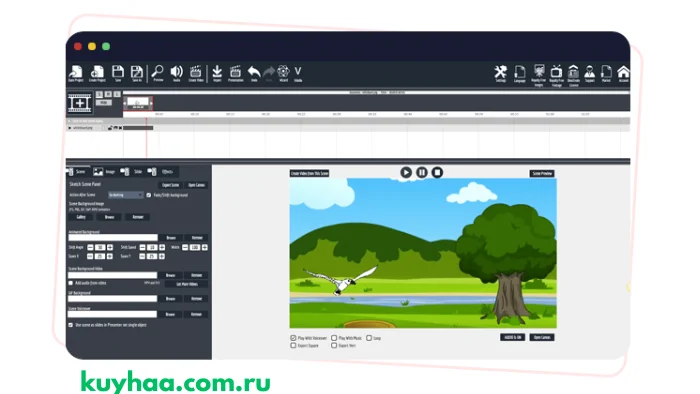700x394 pixels.
Task: Click Open Canvas in Sketch Scene Panel
Action: point(196,185)
